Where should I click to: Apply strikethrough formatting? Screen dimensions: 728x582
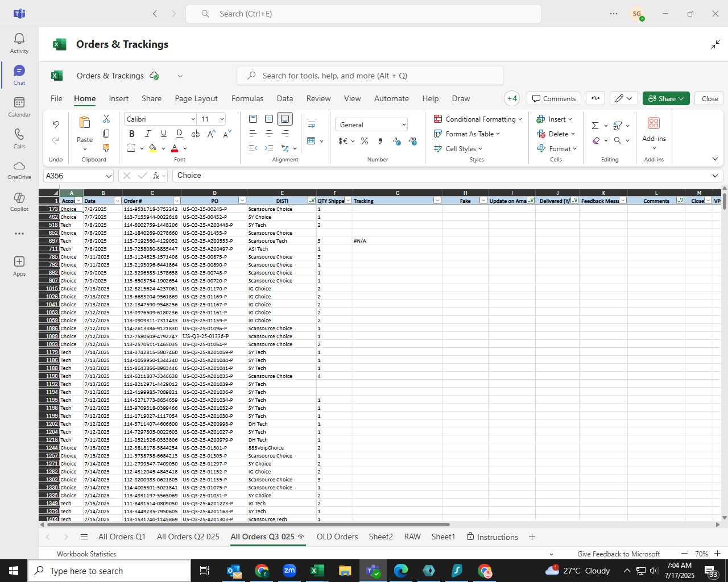click(x=196, y=134)
